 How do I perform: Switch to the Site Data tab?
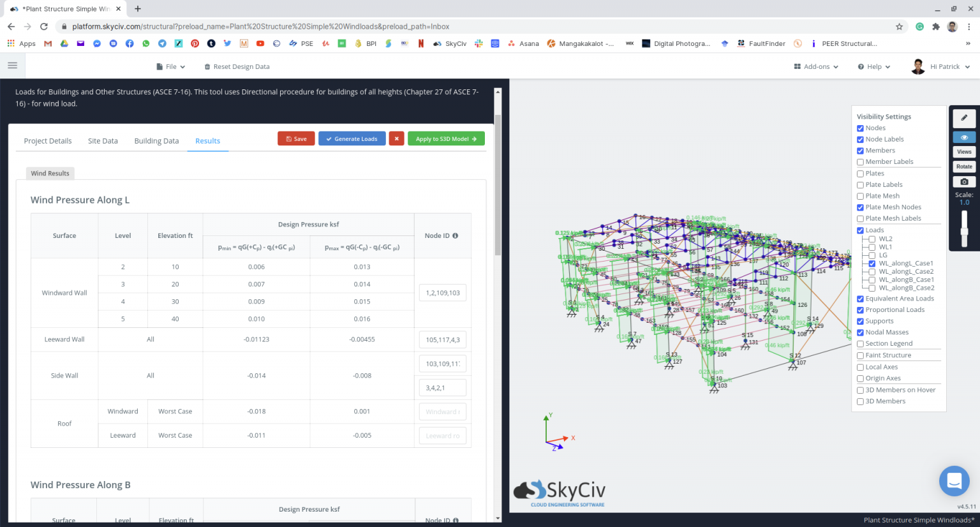point(103,141)
